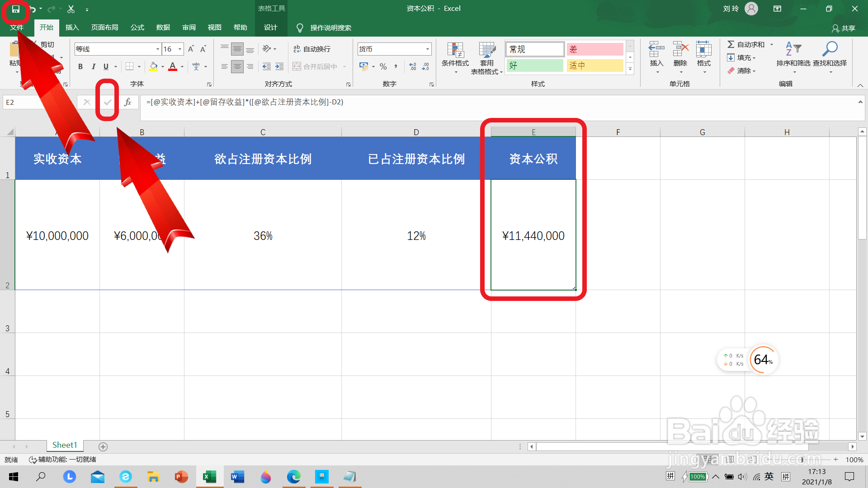Select the 适中 cell style
This screenshot has width=868, height=488.
[595, 66]
